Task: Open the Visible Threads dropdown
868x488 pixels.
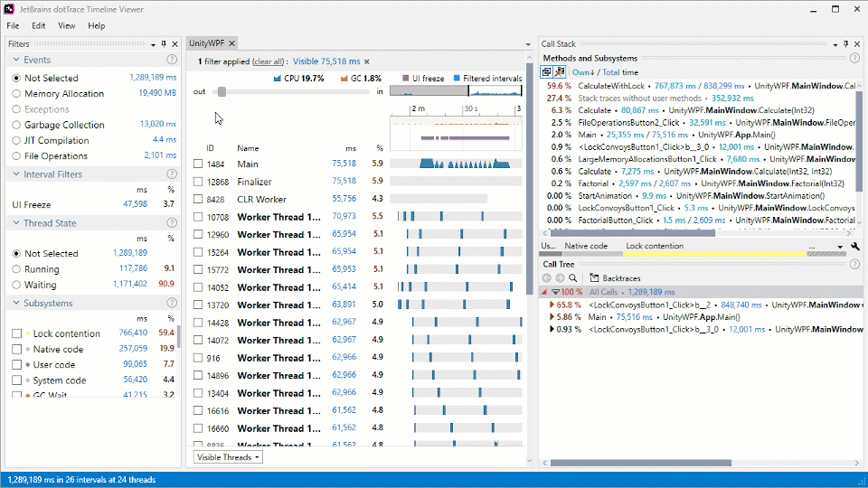Action: (229, 457)
